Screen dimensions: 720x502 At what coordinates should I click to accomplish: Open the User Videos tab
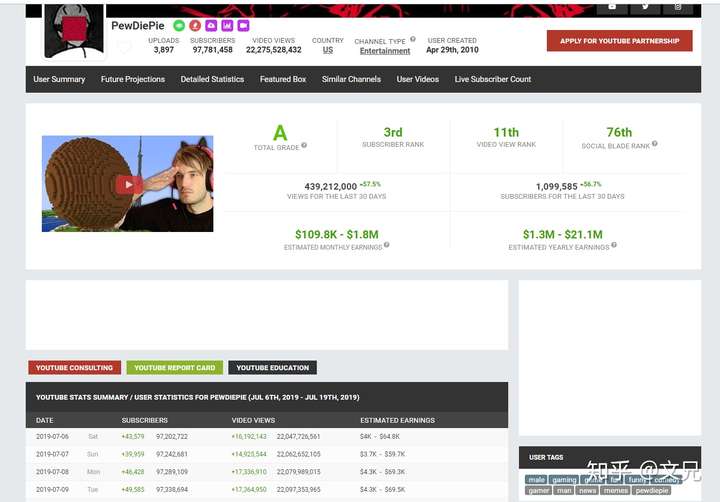click(x=418, y=79)
